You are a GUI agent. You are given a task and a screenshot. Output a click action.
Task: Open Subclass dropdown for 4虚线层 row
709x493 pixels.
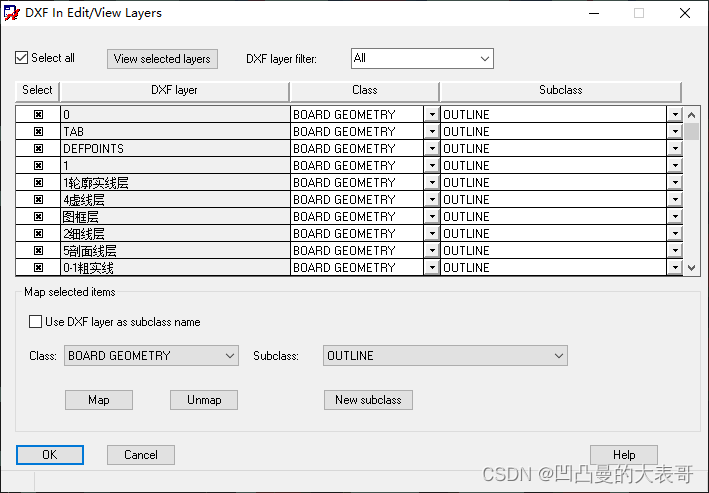[x=675, y=199]
